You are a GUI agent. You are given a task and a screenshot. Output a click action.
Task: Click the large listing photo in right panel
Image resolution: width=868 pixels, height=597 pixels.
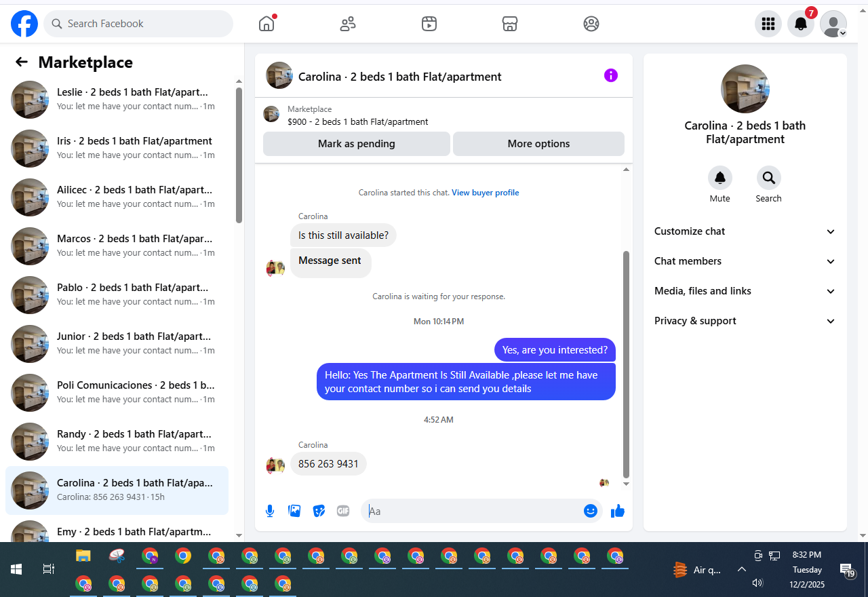pyautogui.click(x=745, y=89)
